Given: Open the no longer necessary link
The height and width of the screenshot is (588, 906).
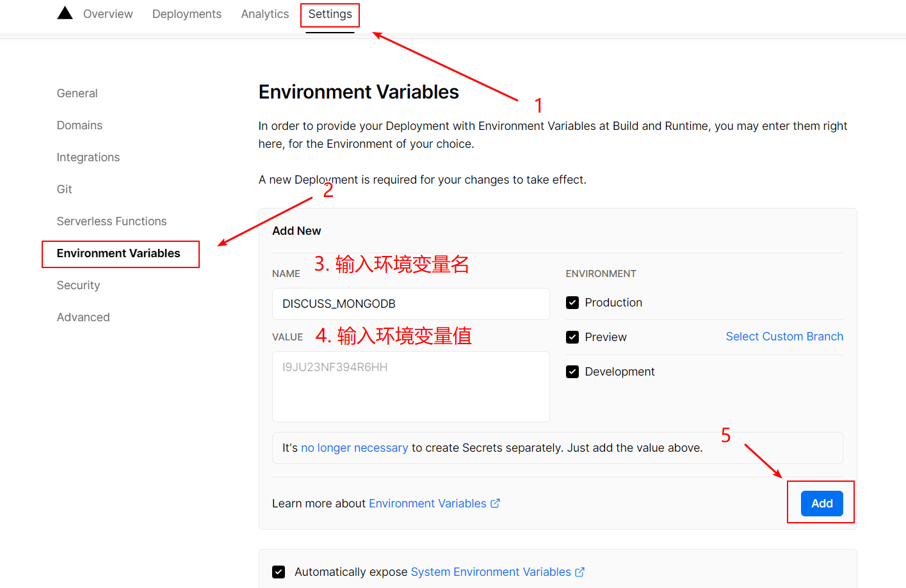Looking at the screenshot, I should pyautogui.click(x=355, y=447).
